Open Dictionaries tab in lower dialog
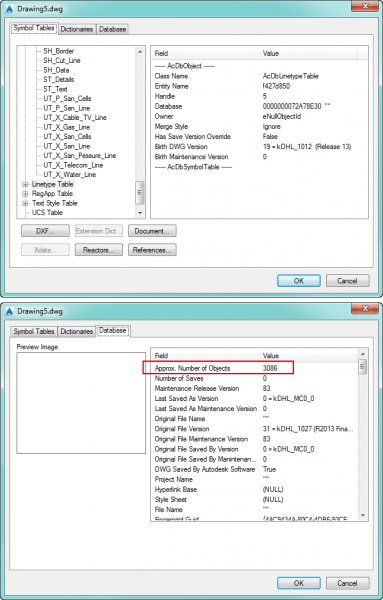 tap(77, 331)
